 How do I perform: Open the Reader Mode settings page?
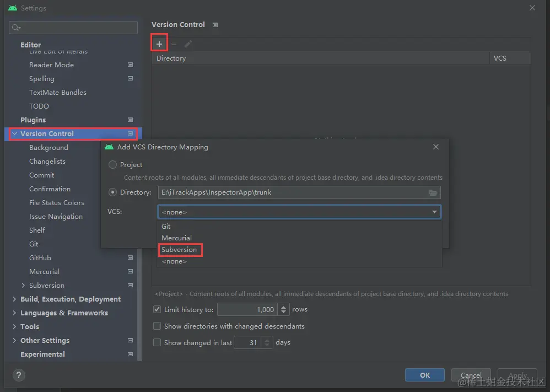(x=52, y=65)
